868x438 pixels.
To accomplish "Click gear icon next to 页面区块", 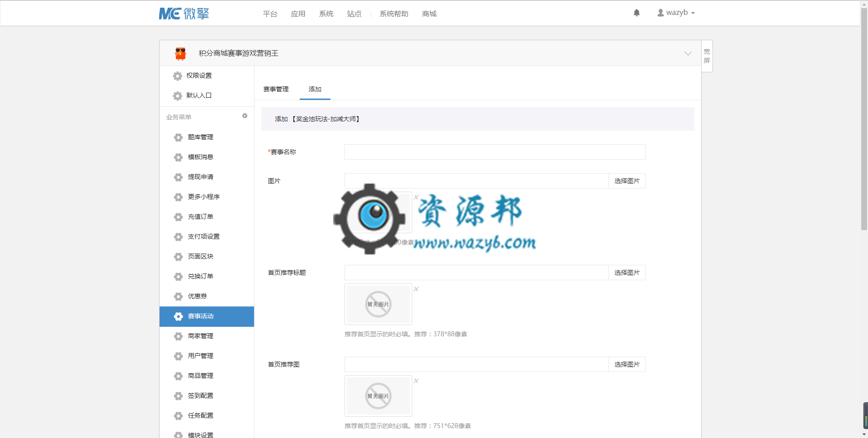I will [x=179, y=257].
